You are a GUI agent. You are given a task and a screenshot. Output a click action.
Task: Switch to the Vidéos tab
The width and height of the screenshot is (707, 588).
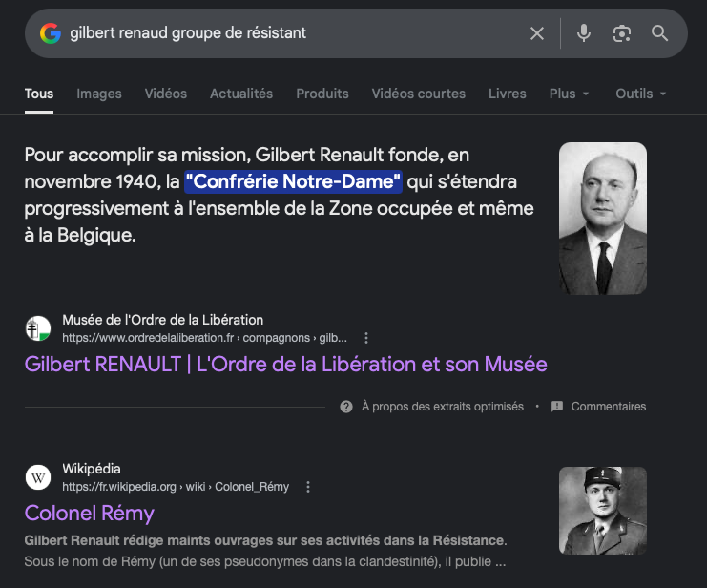(165, 94)
